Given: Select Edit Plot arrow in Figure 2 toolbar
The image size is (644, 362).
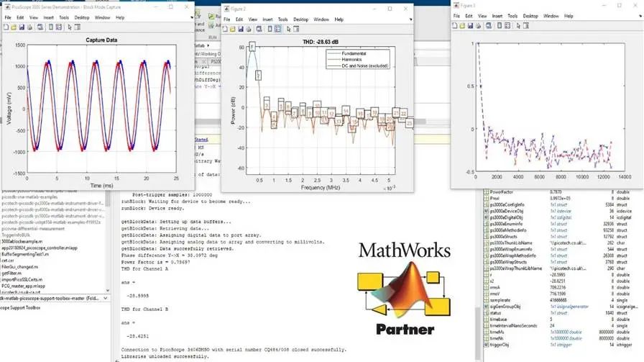Looking at the screenshot, I should click(x=288, y=29).
